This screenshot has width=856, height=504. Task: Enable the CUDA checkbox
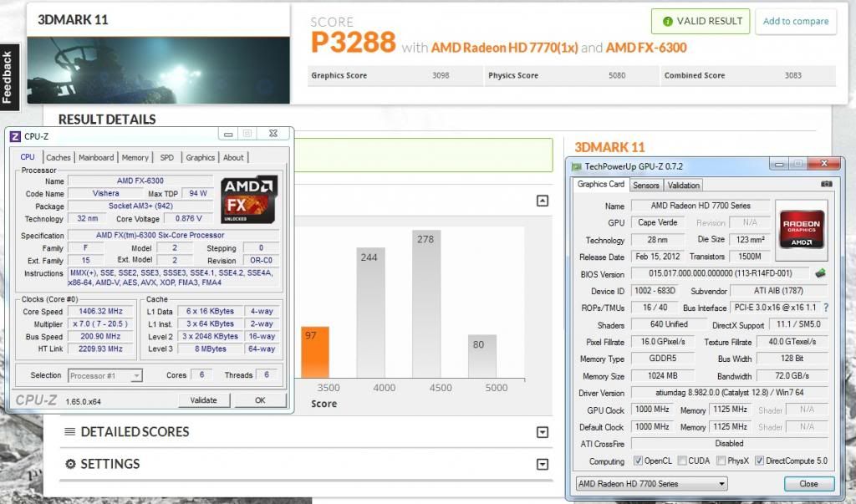(x=682, y=461)
